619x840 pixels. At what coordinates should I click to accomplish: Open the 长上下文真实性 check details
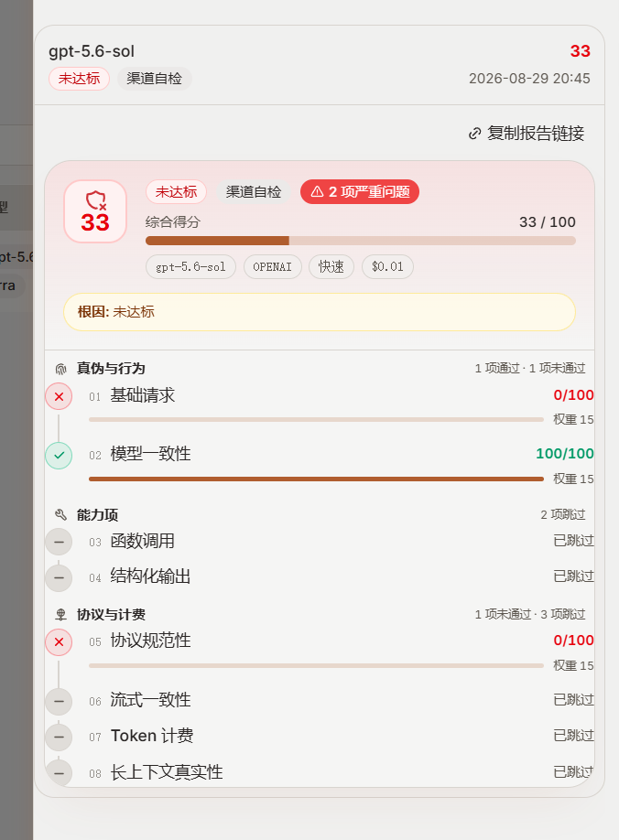[320, 772]
